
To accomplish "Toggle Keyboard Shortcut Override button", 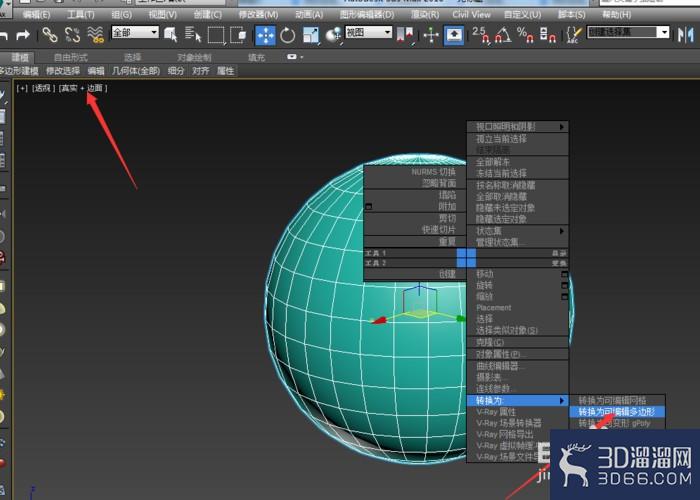I will pos(454,35).
